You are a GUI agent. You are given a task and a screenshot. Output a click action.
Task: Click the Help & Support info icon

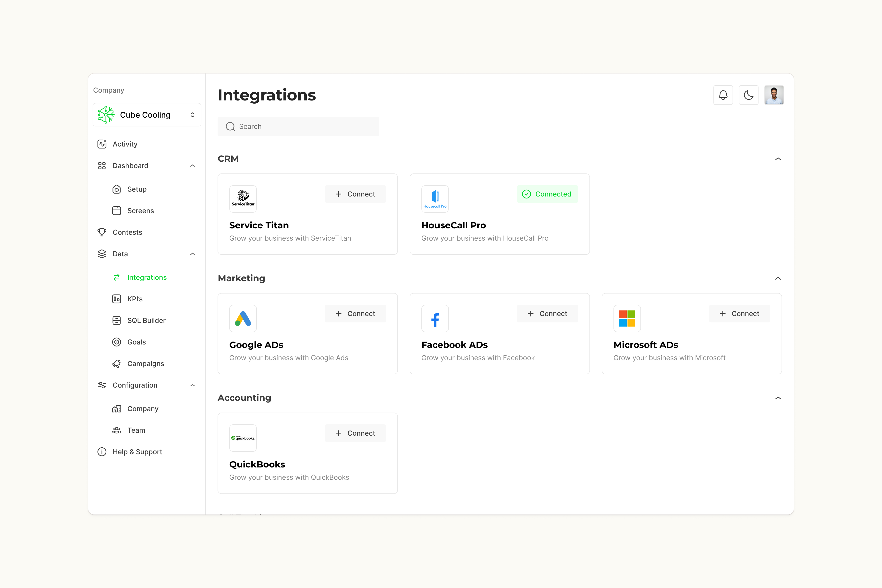102,452
